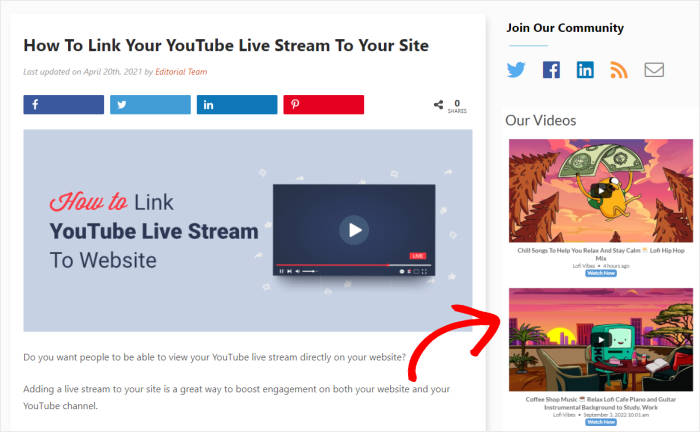This screenshot has height=432, width=700.
Task: Click the paragraph starting Adding a live stream
Action: tap(237, 397)
